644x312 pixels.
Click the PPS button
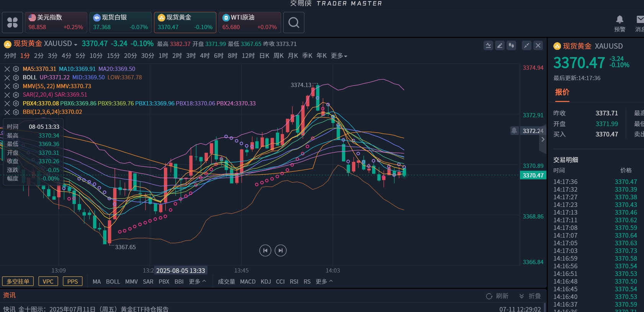(73, 281)
